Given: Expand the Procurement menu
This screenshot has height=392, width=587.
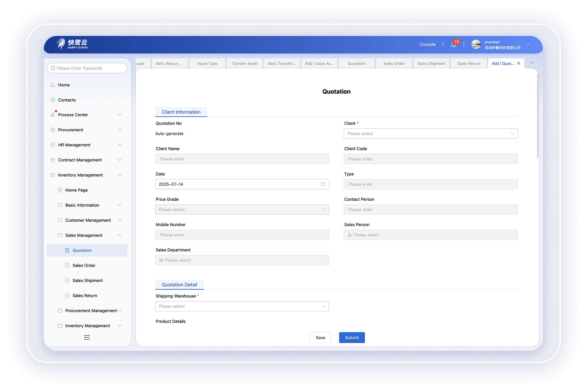Looking at the screenshot, I should 120,130.
